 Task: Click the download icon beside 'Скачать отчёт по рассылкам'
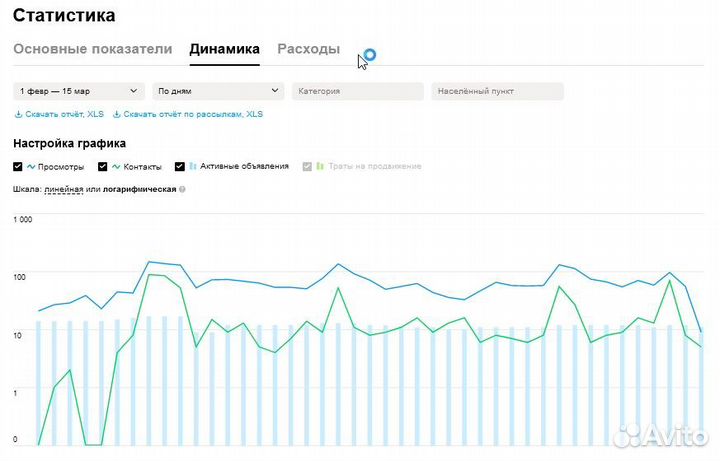[x=116, y=115]
